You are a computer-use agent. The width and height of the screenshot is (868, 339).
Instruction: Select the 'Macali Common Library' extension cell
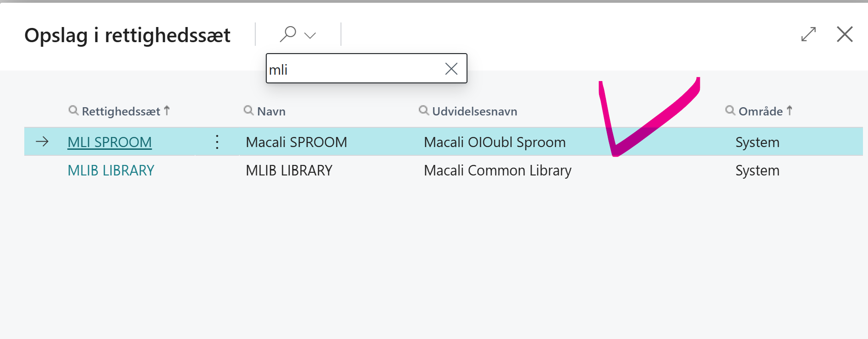coord(497,170)
